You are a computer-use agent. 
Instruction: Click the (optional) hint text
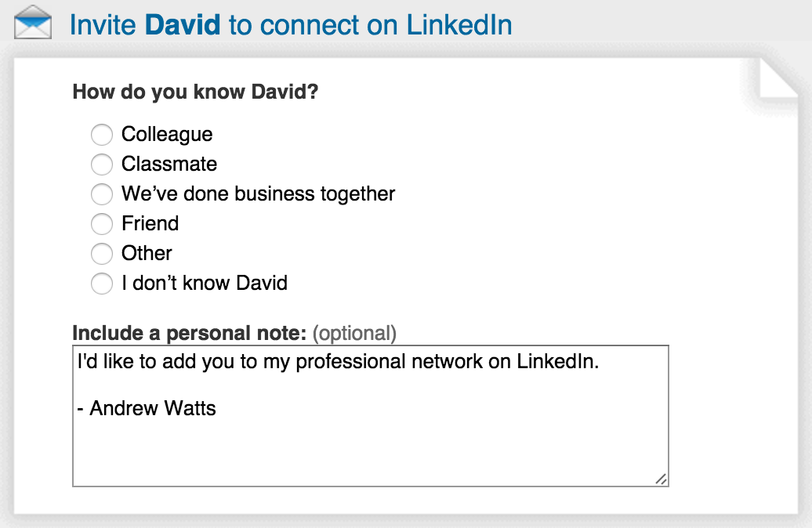pos(354,334)
